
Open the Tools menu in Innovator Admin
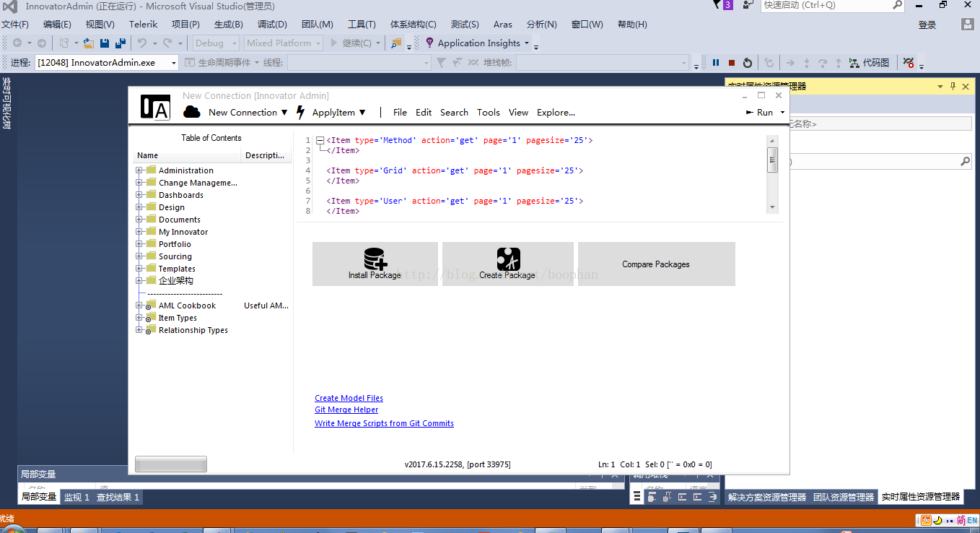488,113
